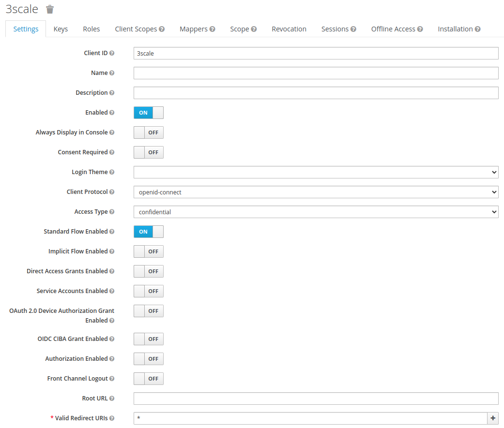The height and width of the screenshot is (428, 504).
Task: Click help icon for Service Accounts Enabled
Action: coord(112,291)
